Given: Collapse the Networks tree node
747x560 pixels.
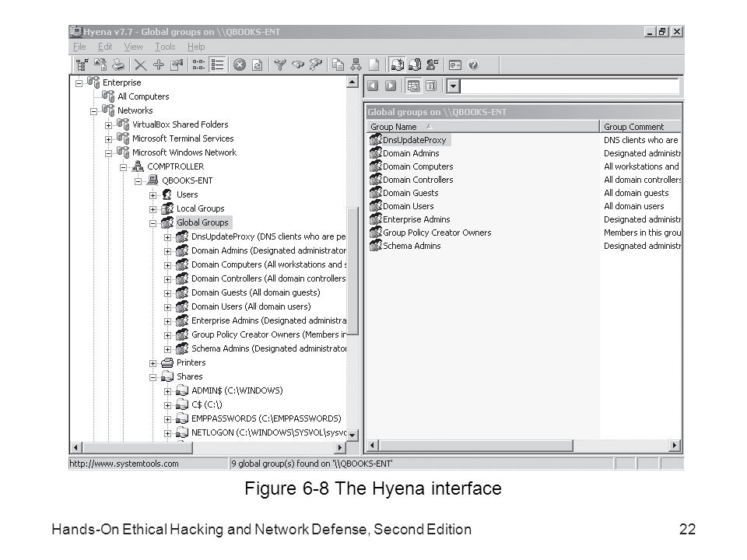Looking at the screenshot, I should [94, 111].
